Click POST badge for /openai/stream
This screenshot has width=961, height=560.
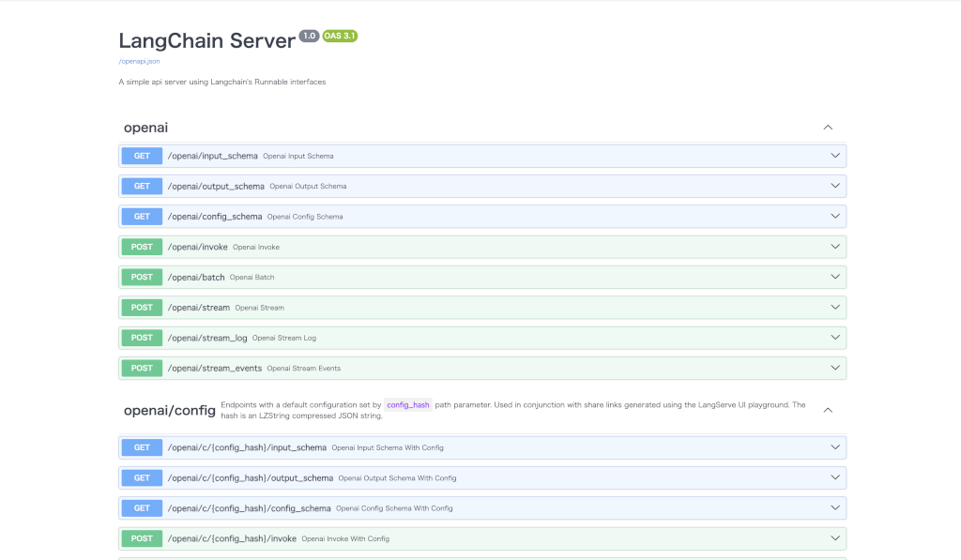pos(142,308)
